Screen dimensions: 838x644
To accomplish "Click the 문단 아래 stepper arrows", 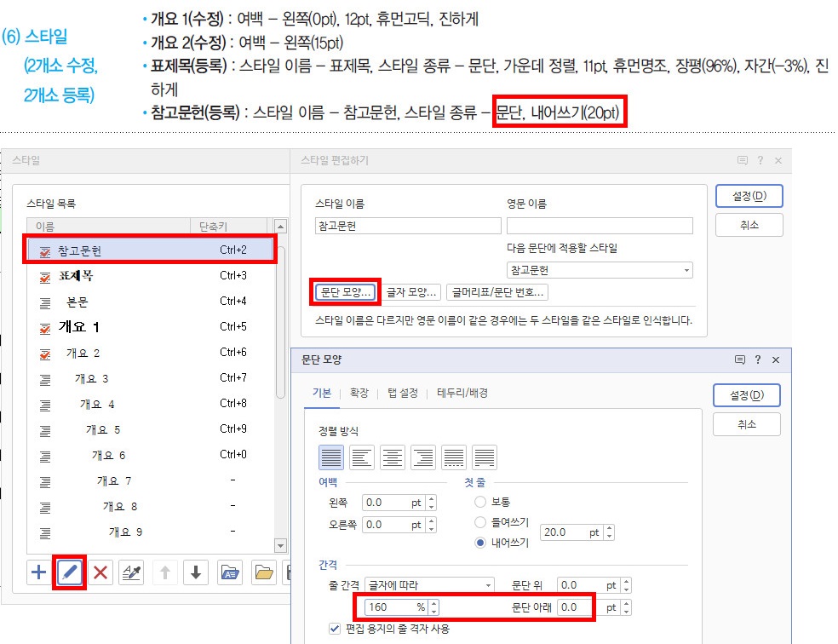I will [x=627, y=607].
